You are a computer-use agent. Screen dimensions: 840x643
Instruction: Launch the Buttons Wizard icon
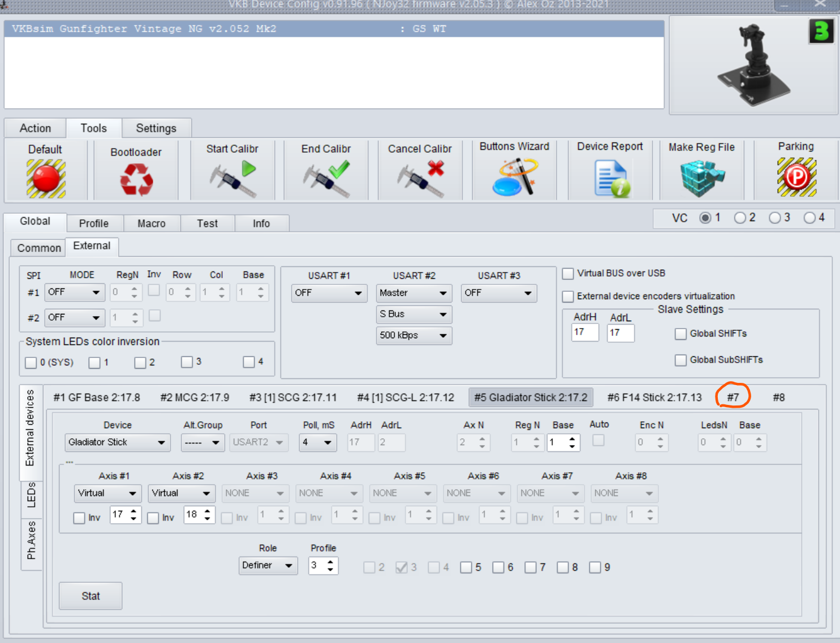click(x=514, y=177)
